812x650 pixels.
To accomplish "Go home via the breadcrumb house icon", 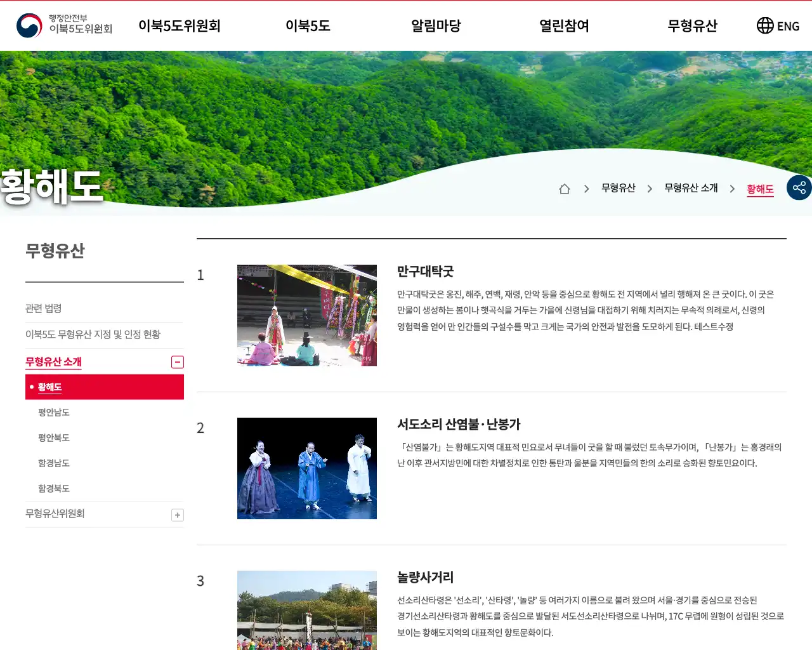I will point(565,189).
